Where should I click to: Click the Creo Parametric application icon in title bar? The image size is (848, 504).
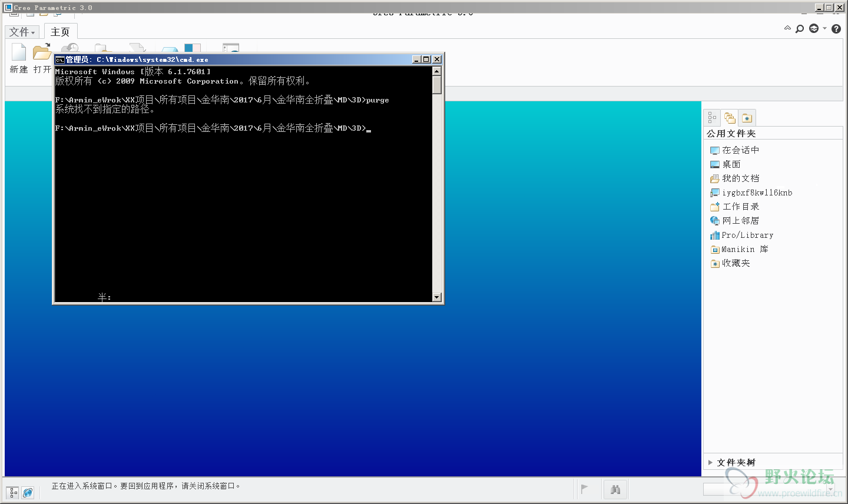[x=8, y=8]
